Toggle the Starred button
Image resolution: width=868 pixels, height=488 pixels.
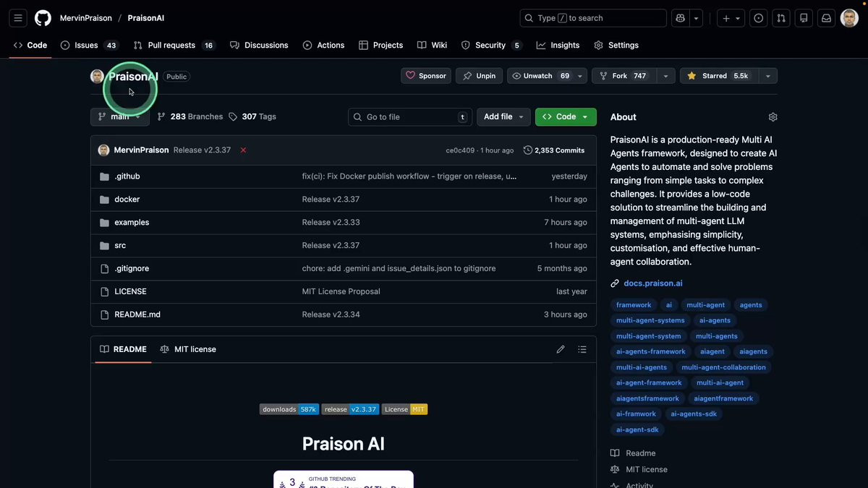pyautogui.click(x=719, y=76)
